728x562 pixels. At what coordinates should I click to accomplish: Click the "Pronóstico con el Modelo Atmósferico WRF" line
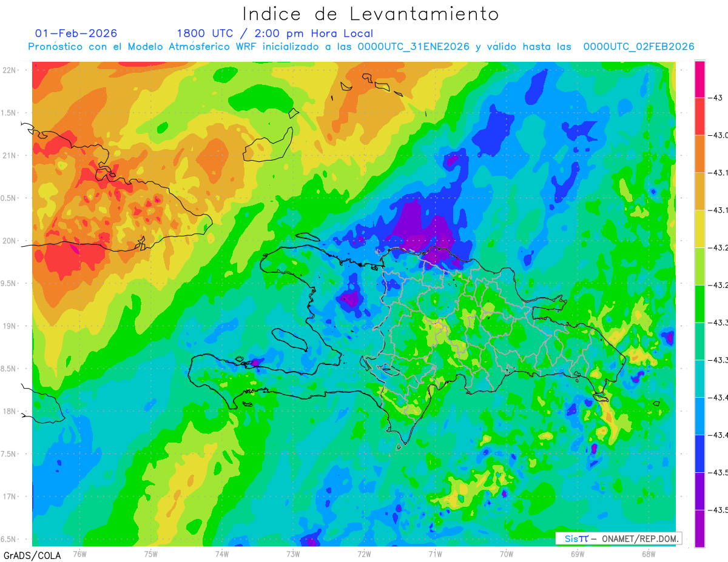(x=361, y=47)
